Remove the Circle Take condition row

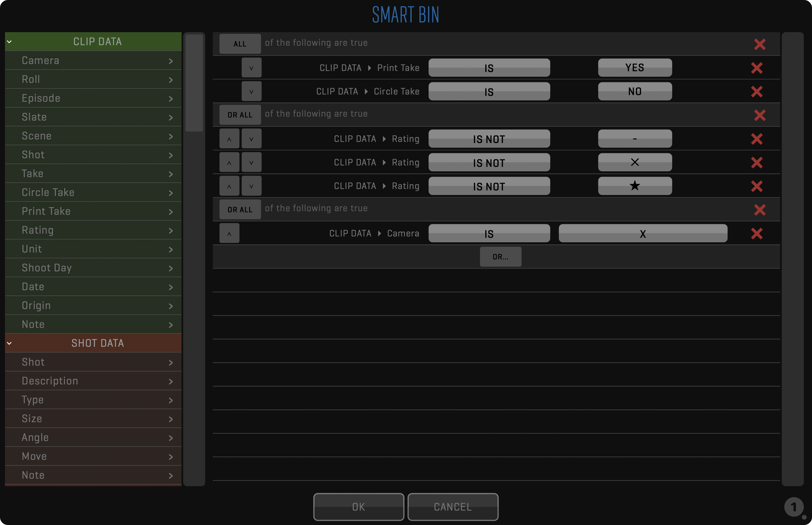coord(757,91)
